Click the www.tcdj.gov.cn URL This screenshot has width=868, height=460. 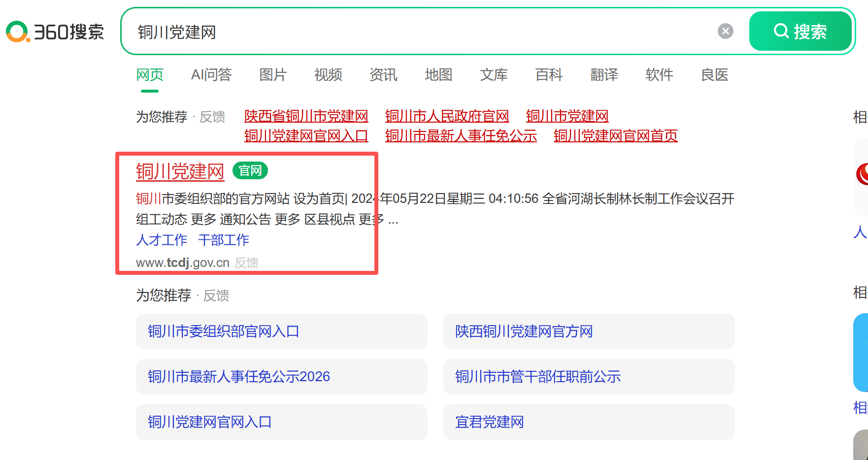[x=183, y=263]
